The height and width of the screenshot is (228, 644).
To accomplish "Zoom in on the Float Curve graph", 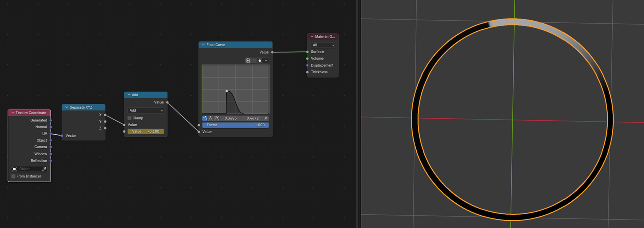I will tap(248, 61).
